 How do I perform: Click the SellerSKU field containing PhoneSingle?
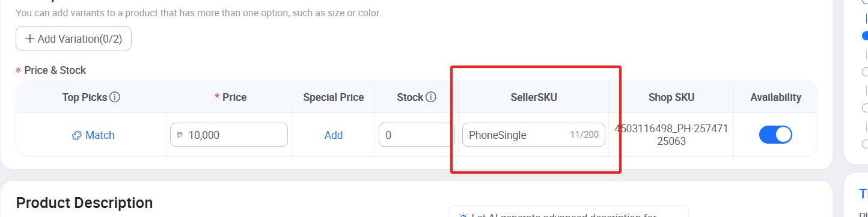(x=534, y=135)
